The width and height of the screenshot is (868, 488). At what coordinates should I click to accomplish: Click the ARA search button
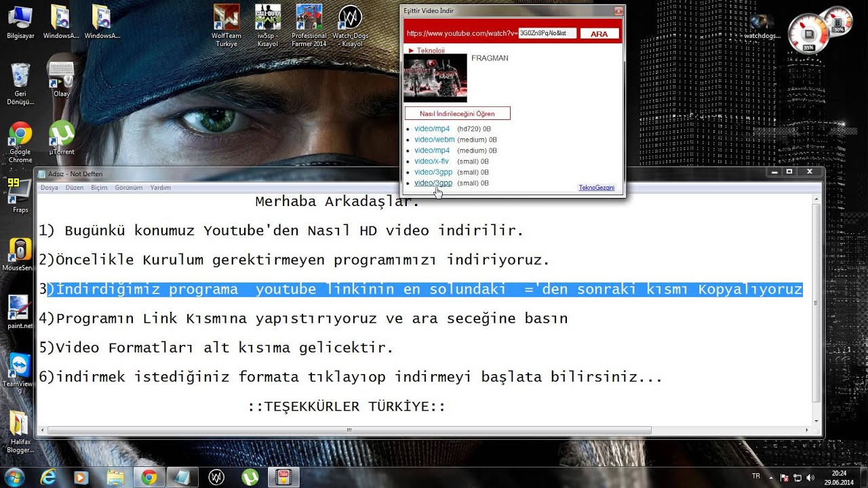(599, 34)
